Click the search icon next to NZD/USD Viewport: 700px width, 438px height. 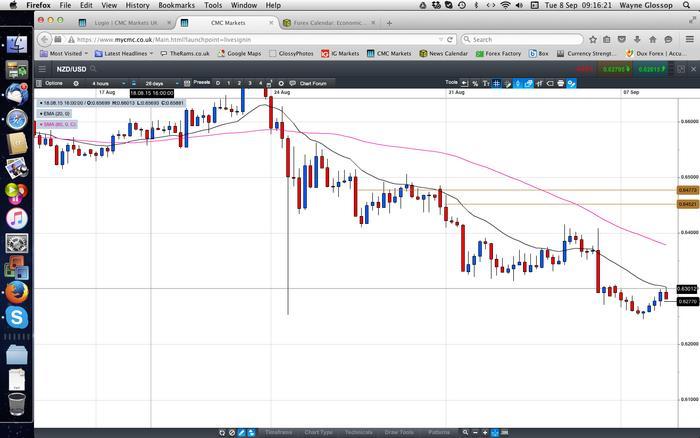(x=93, y=69)
